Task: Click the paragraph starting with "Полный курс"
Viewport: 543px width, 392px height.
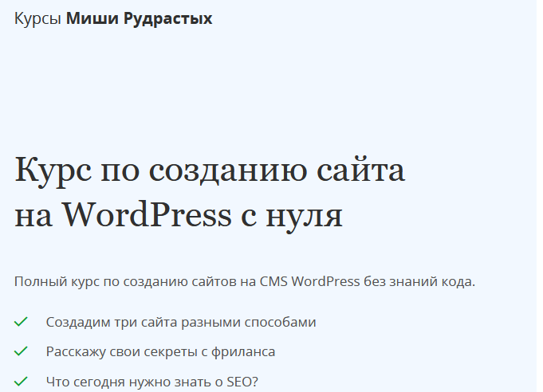Action: 244,281
